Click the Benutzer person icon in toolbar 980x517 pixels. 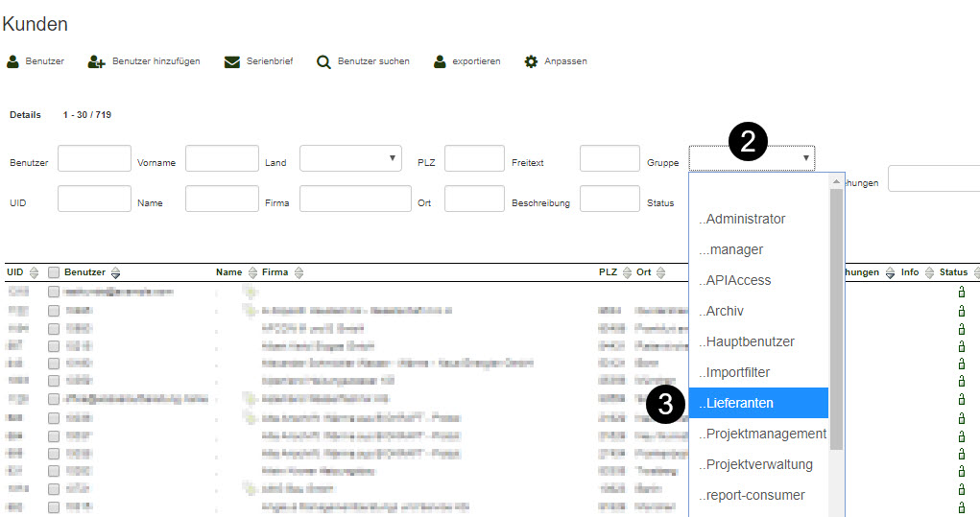point(12,61)
